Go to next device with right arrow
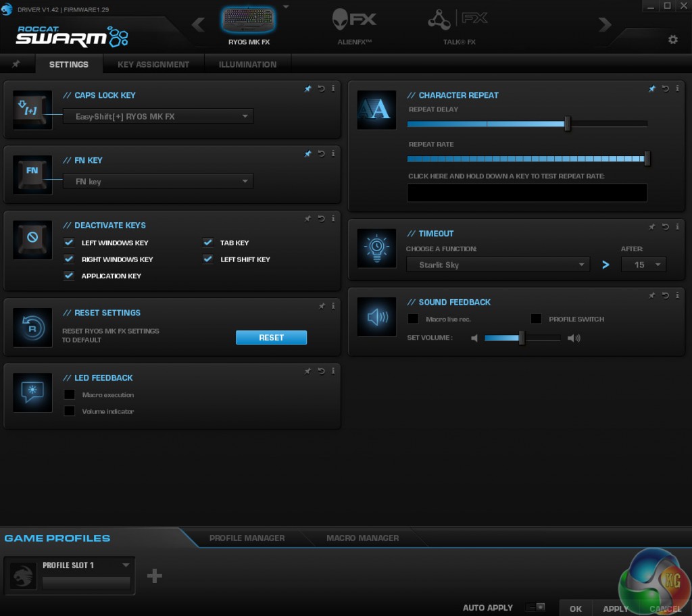692x616 pixels. [x=605, y=24]
